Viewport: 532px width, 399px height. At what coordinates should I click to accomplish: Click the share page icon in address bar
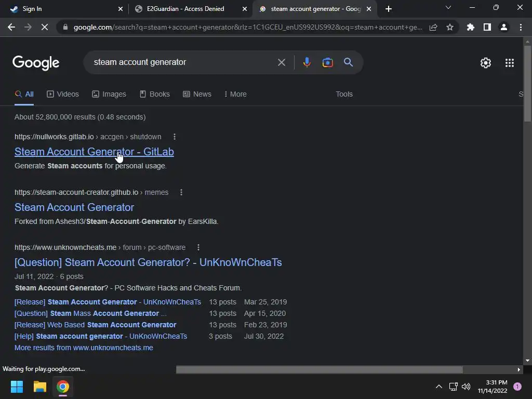click(433, 27)
